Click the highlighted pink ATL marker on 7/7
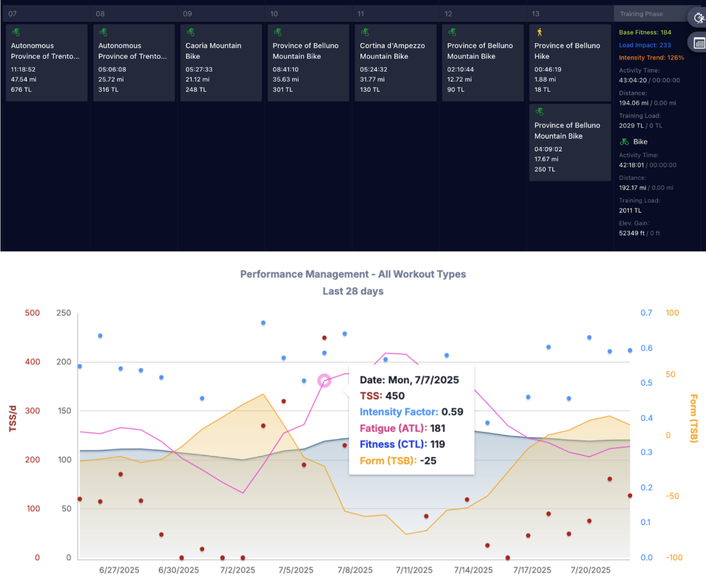706x588 pixels. click(324, 380)
